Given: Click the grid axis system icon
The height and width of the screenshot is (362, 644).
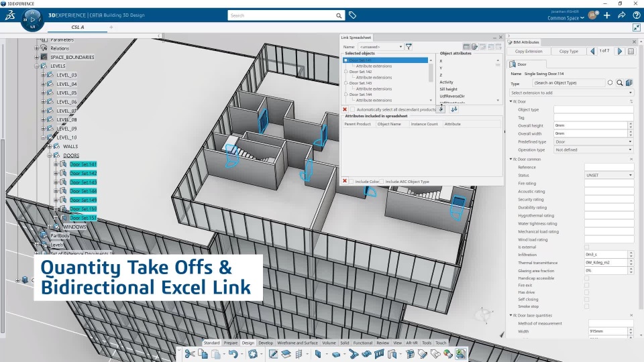Looking at the screenshot, I should (x=299, y=354).
